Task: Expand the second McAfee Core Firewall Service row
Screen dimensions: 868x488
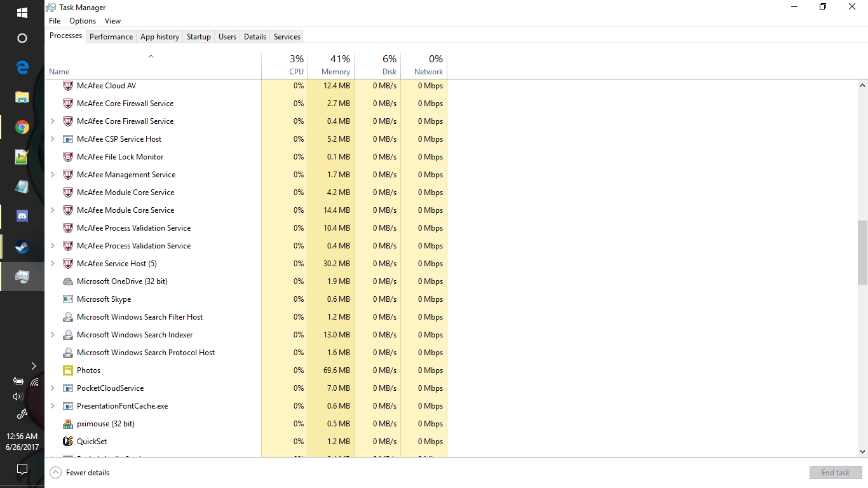Action: [53, 121]
